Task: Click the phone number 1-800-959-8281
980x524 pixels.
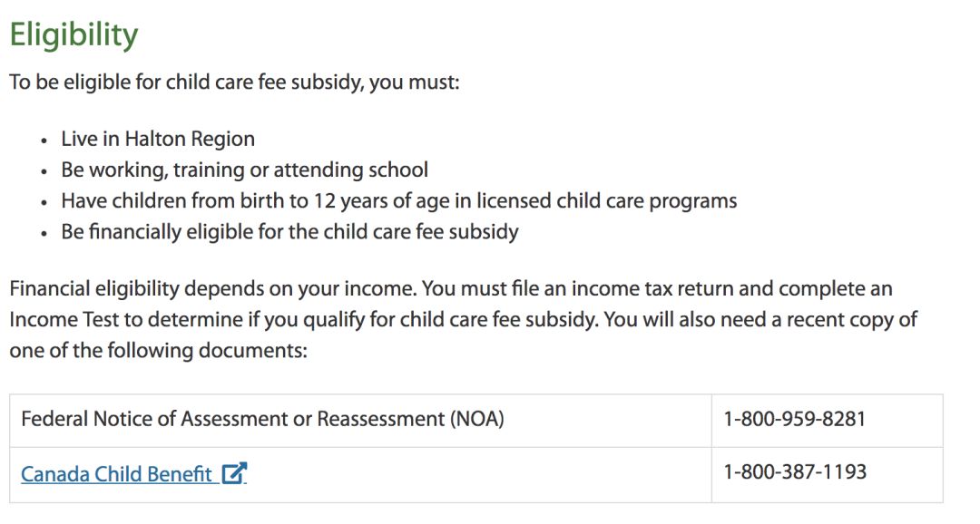Action: coord(794,419)
